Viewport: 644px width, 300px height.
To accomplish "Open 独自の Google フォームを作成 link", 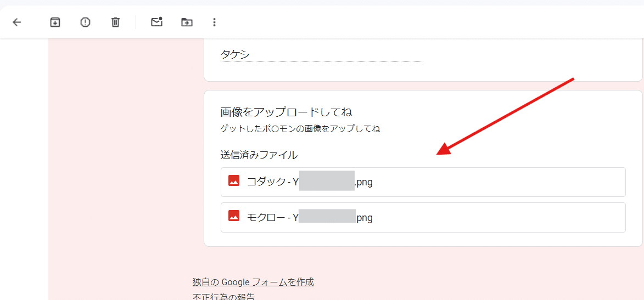I will pos(253,282).
